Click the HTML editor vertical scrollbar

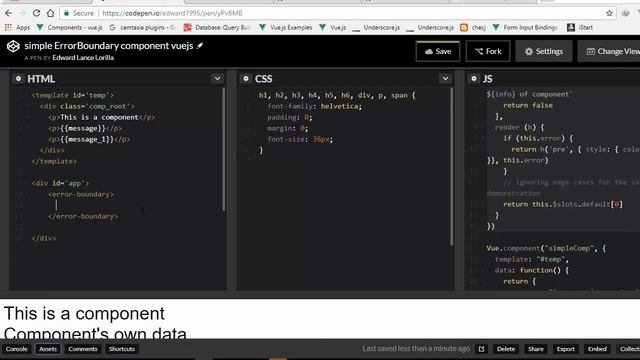[x=224, y=149]
